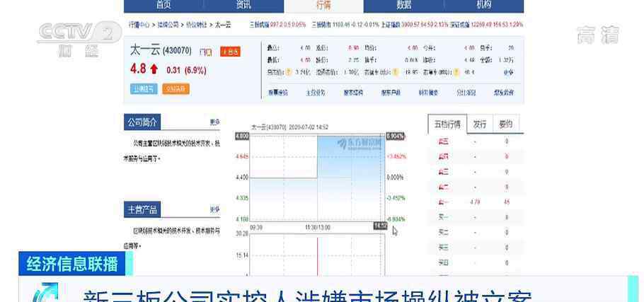Viewport: 644px width, 302px height.
Task: Click the third breadcrumb link before 太一云
Action: 197,25
